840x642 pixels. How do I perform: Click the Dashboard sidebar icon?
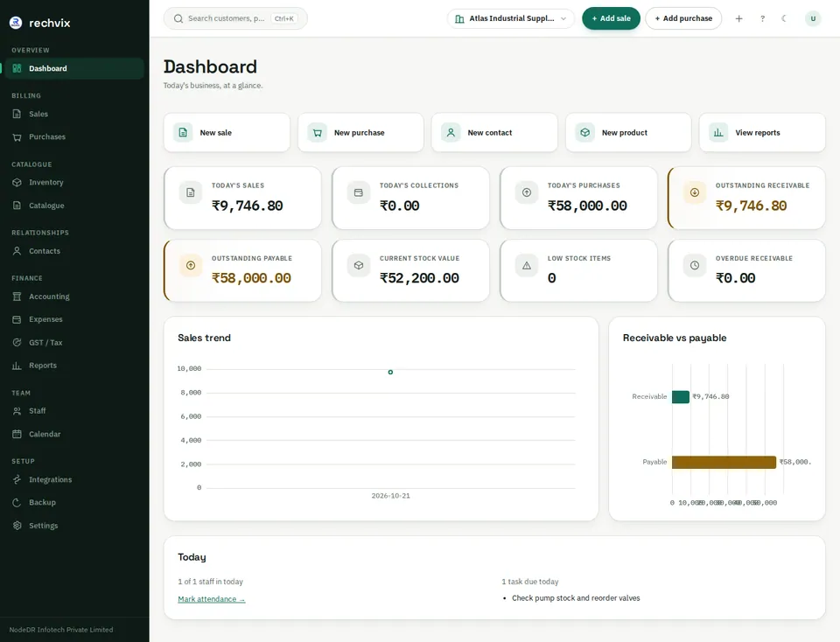pos(17,68)
